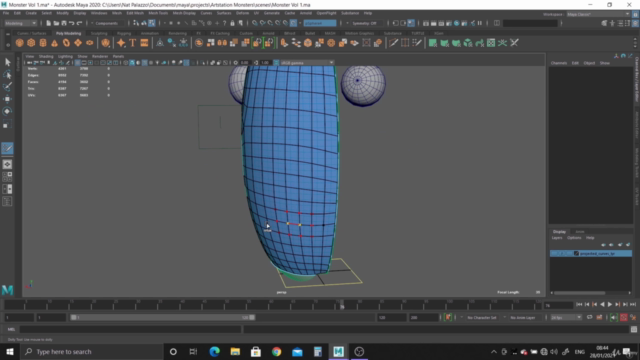
Task: Open the Edit Mesh menu
Action: click(135, 13)
